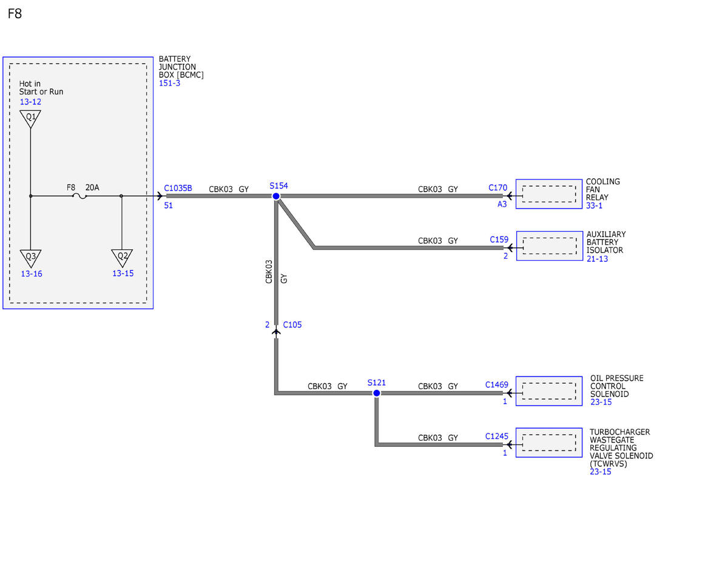This screenshot has width=728, height=562.
Task: Click the Auxiliary Battery Isolator component box
Action: (549, 246)
